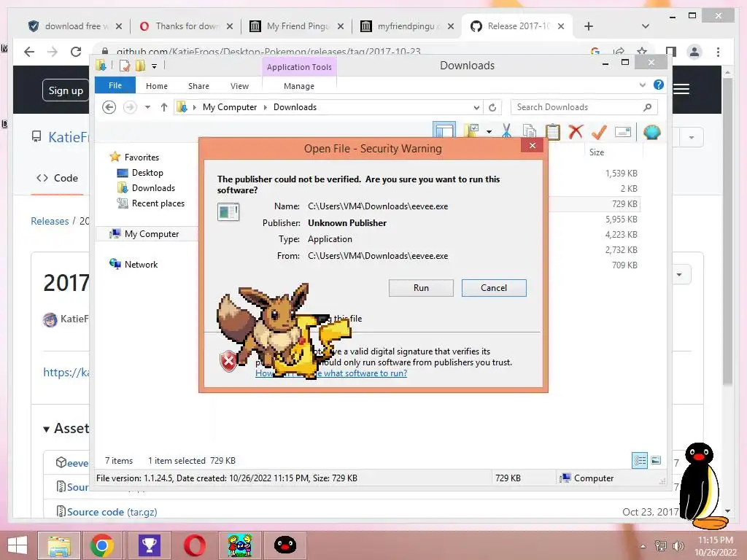Click the Up one level arrow
The image size is (747, 560).
point(164,107)
